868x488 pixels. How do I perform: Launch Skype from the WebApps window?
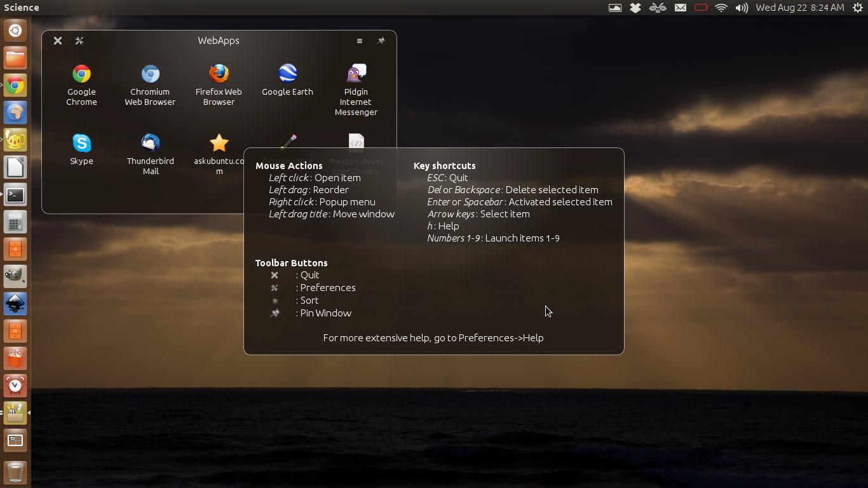(81, 149)
